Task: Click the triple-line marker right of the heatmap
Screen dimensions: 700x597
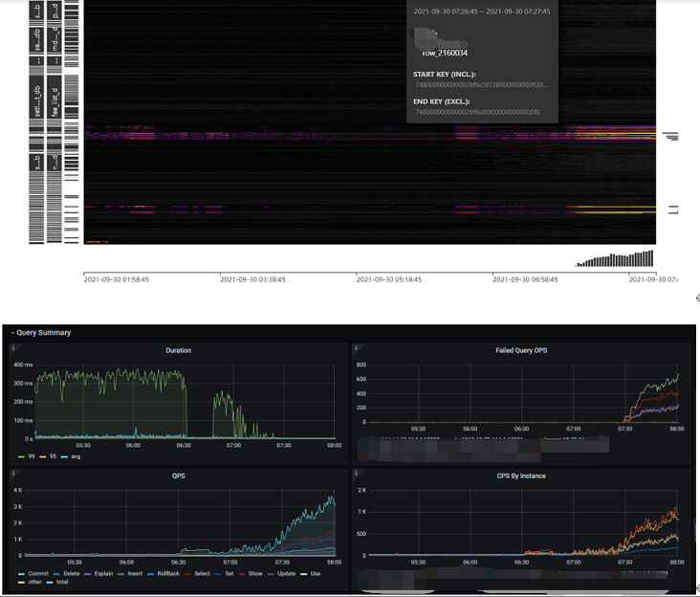Action: 671,137
